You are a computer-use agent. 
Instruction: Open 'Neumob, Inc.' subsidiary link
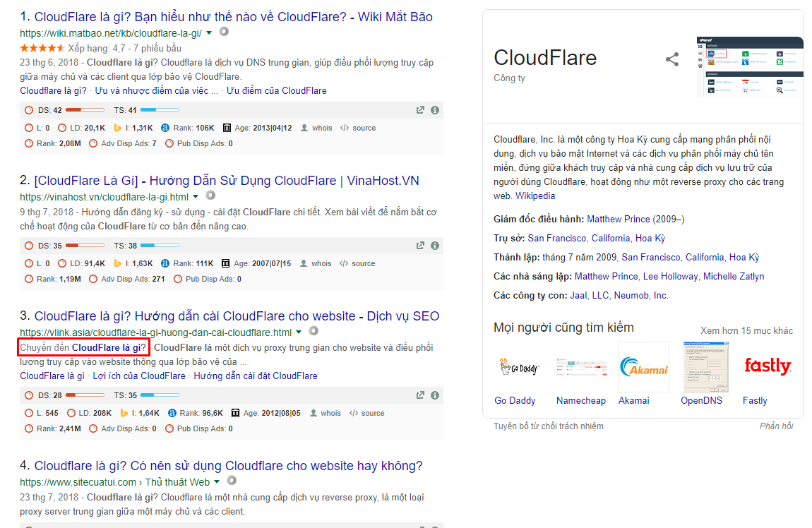tap(641, 296)
